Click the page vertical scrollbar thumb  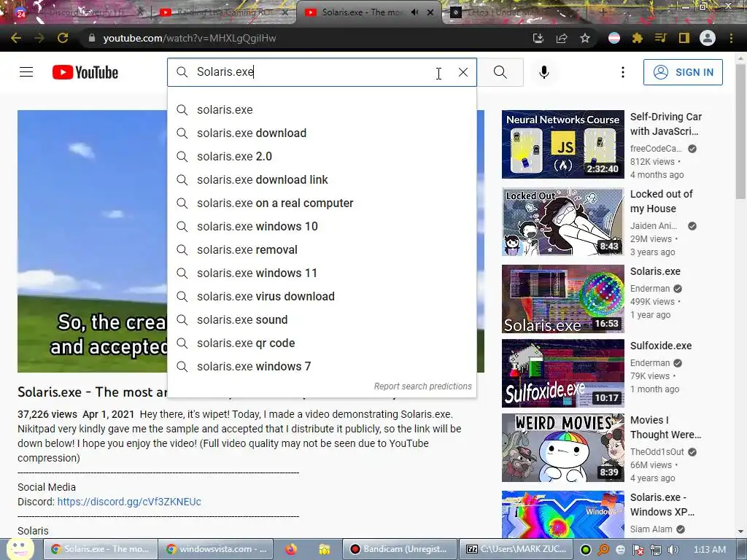[x=740, y=131]
